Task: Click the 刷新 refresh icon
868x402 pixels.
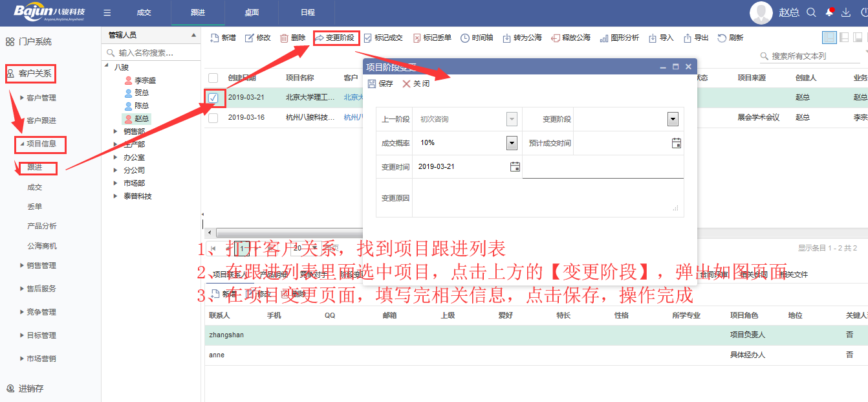Action: [722, 38]
